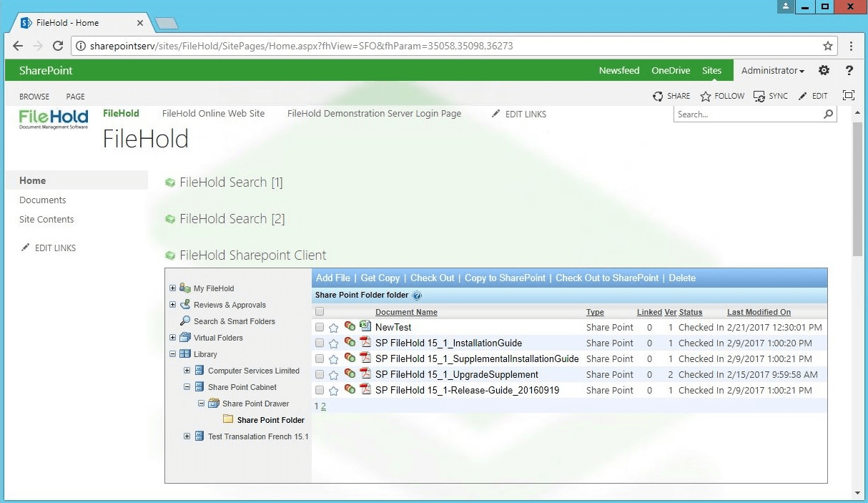Check the SupplementalInstallationGuide checkbox
This screenshot has height=503, width=868.
320,359
